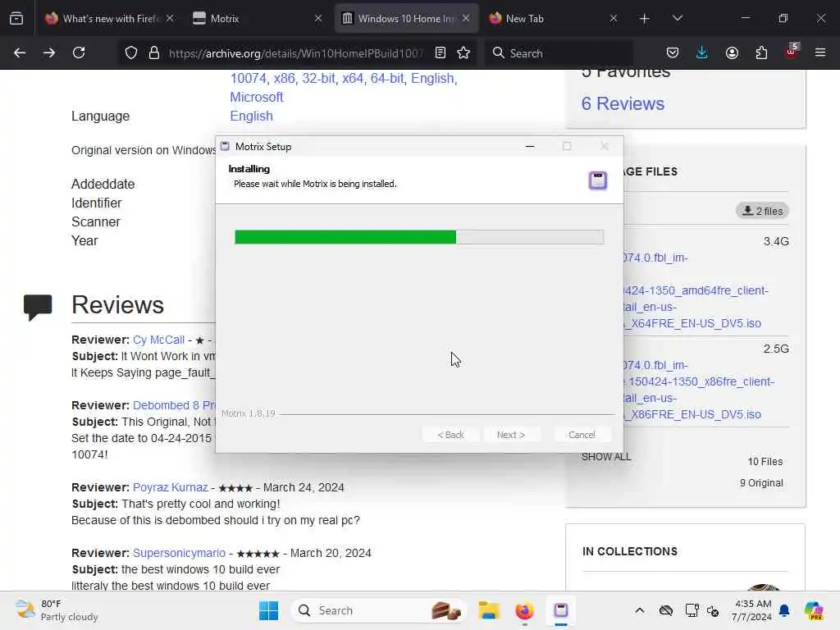Click the OneDrive cloud tray icon

666,610
